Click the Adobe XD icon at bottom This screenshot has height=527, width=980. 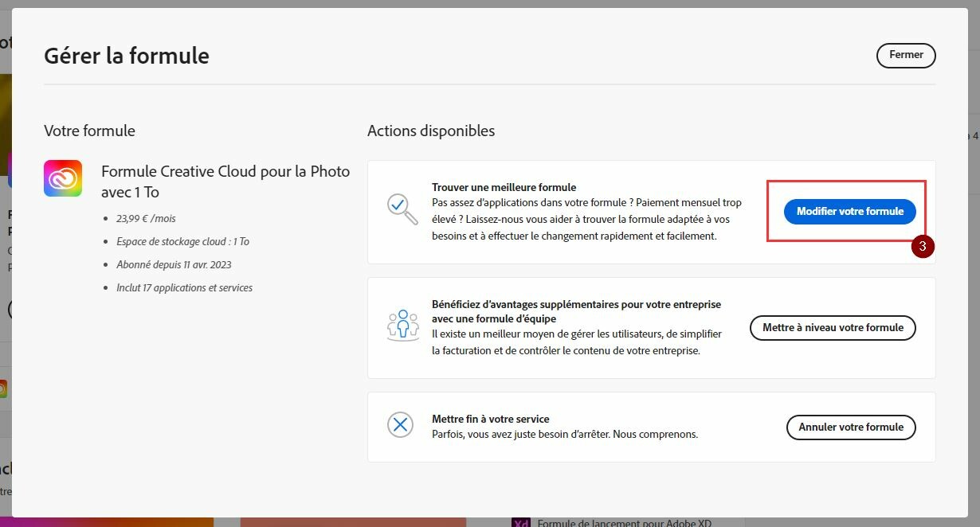tap(521, 523)
